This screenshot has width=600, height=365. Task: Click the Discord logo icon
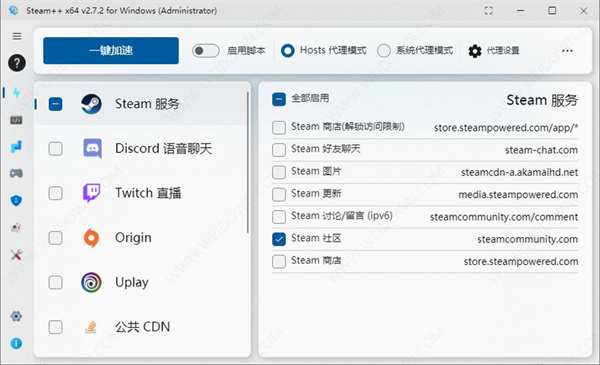click(92, 148)
